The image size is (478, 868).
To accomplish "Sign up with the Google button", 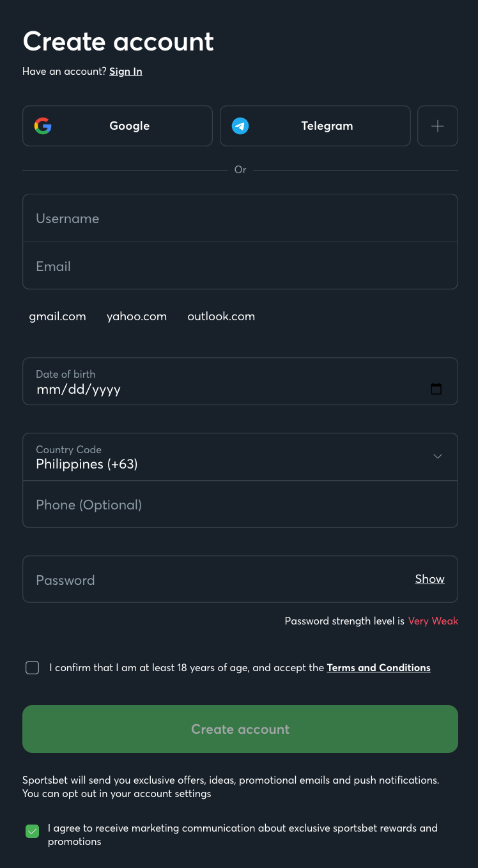I will pyautogui.click(x=118, y=126).
